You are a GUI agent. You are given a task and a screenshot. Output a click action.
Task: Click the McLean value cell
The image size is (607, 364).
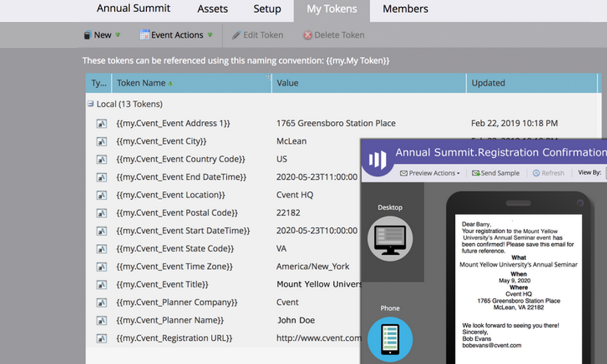coord(291,141)
